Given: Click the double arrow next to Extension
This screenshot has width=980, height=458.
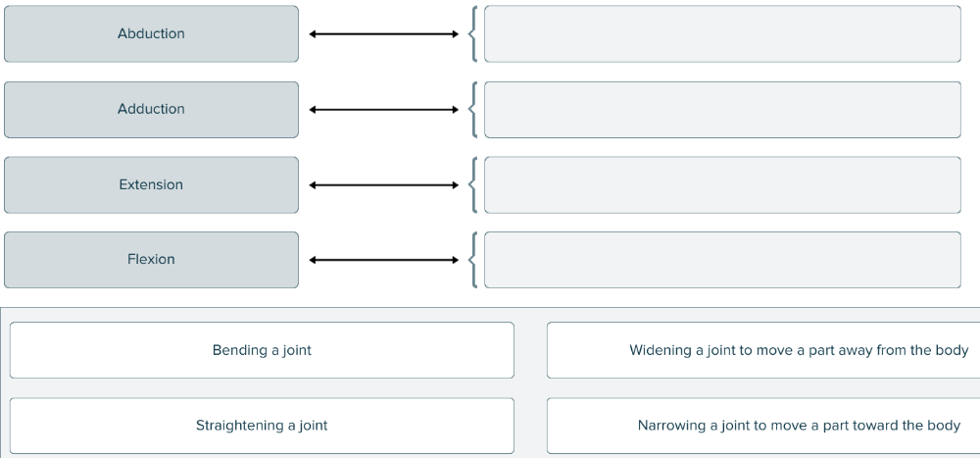Looking at the screenshot, I should (x=383, y=184).
